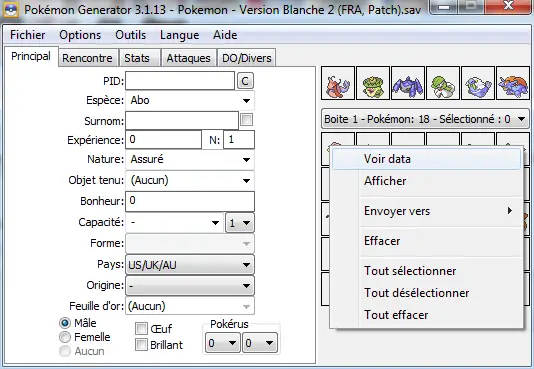Image resolution: width=534 pixels, height=369 pixels.
Task: Open the Options menu
Action: click(x=80, y=35)
